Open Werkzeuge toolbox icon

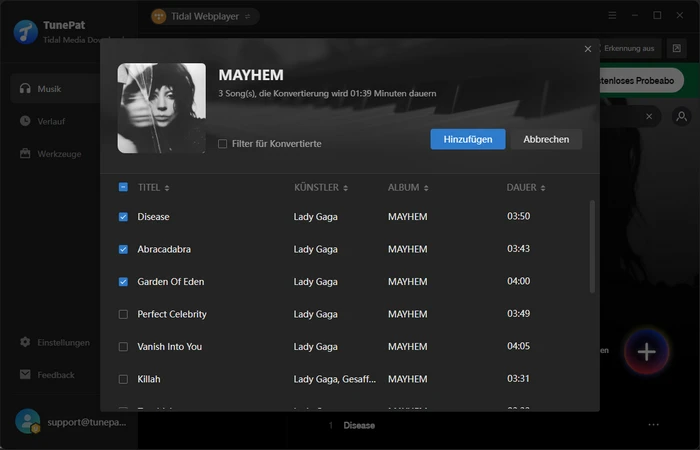(x=25, y=154)
